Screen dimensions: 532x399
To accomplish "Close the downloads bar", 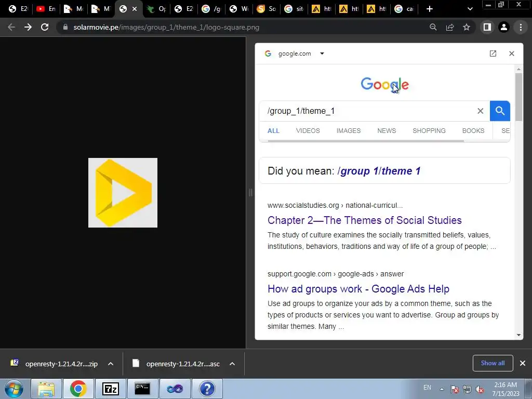I will 523,363.
